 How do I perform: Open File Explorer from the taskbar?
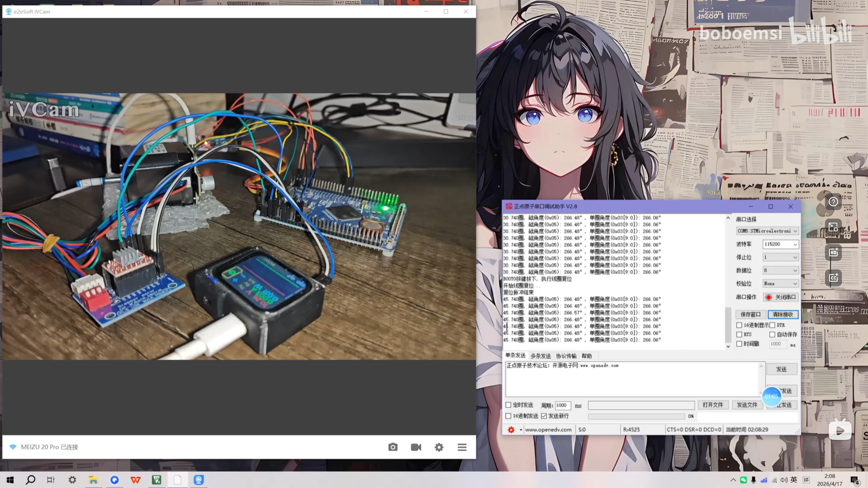coord(93,480)
